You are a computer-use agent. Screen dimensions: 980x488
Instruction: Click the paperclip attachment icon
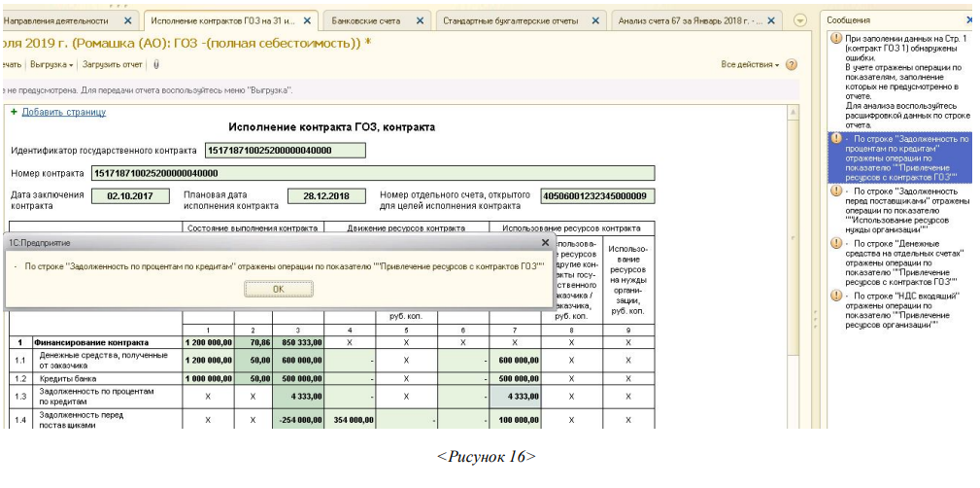coord(156,65)
